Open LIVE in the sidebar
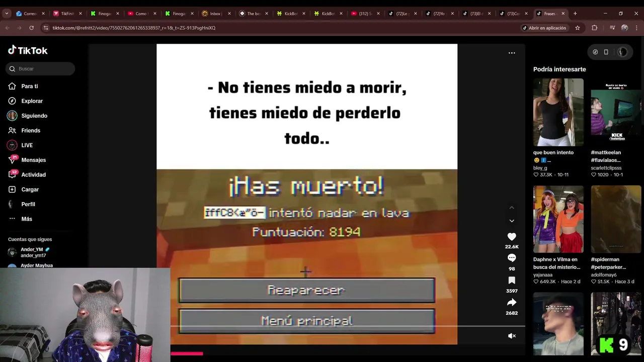 tap(27, 145)
